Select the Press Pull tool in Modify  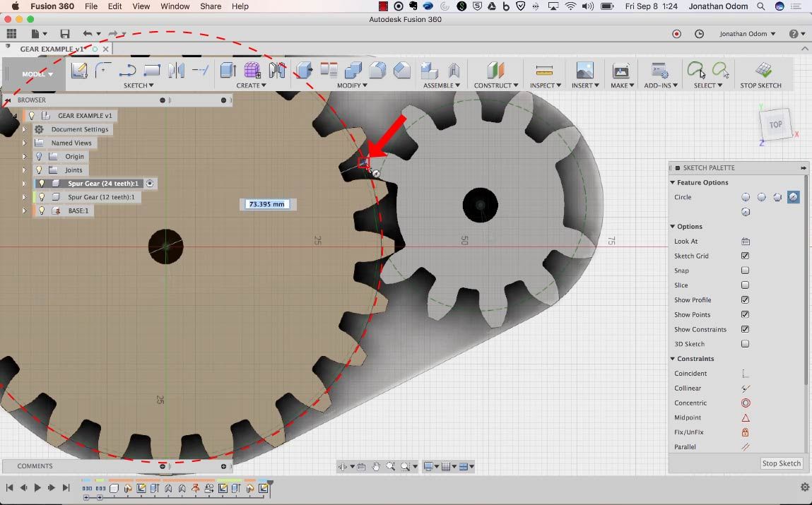tap(304, 70)
